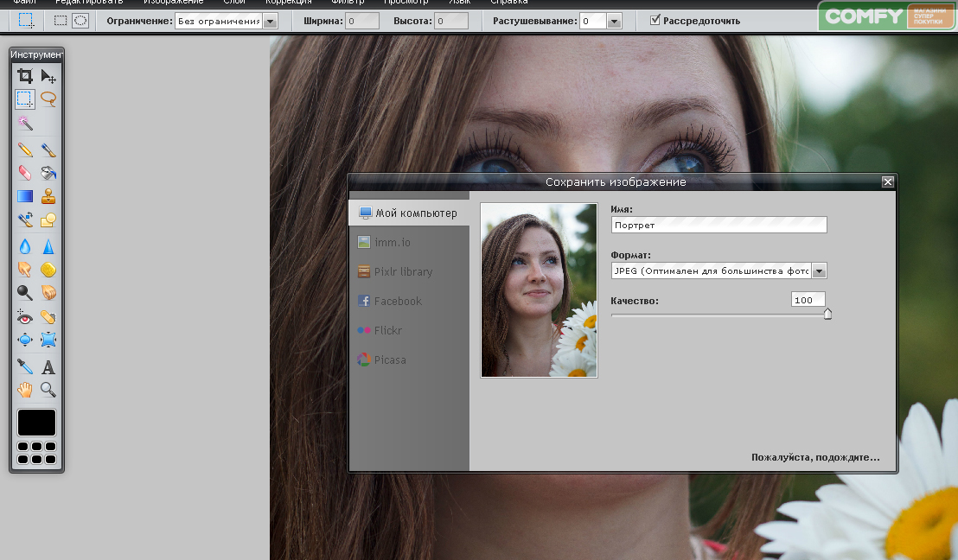Open the Фильтр menu
This screenshot has width=958, height=560.
coord(348,2)
